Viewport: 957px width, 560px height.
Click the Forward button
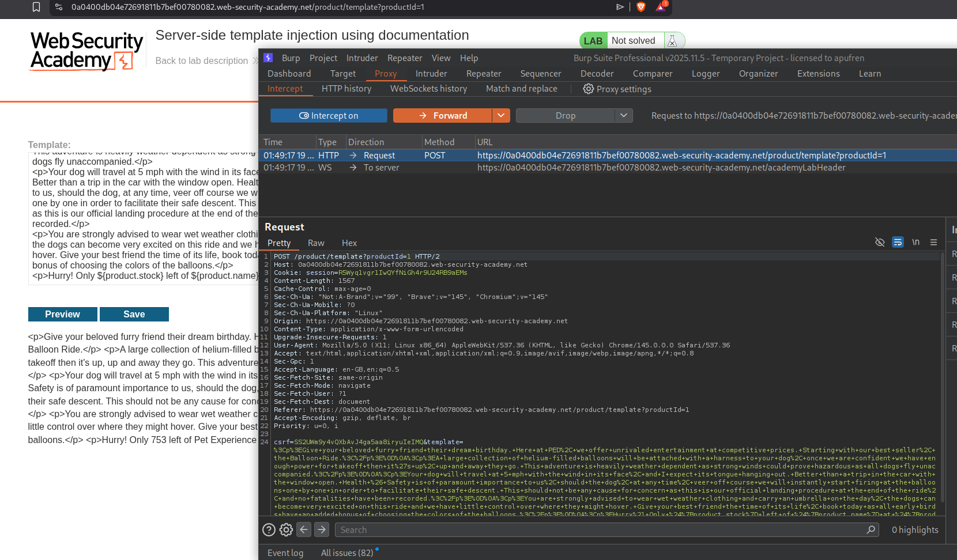point(443,116)
